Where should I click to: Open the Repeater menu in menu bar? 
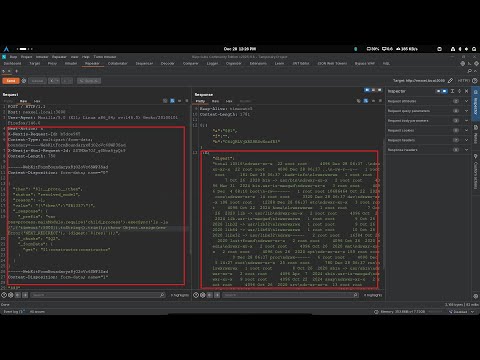click(59, 57)
